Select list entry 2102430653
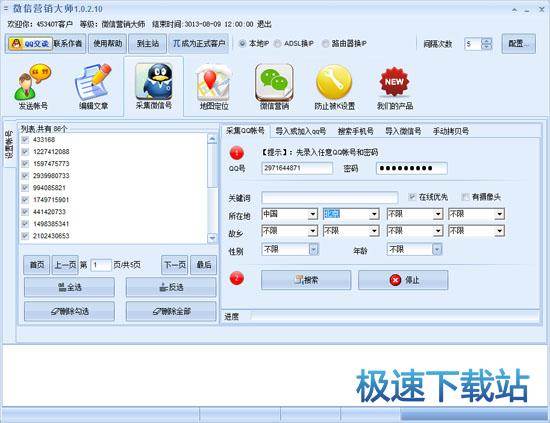Screen dimensions: 550x423 [51, 236]
